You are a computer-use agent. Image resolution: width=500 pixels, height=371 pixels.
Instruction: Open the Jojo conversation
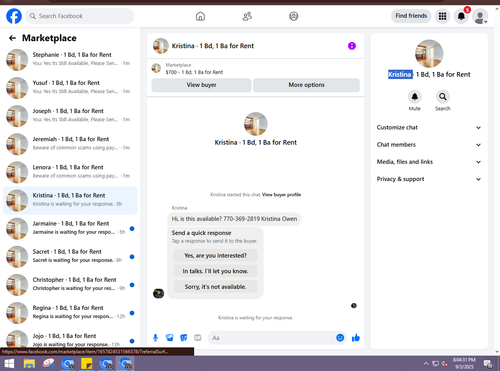coord(70,338)
